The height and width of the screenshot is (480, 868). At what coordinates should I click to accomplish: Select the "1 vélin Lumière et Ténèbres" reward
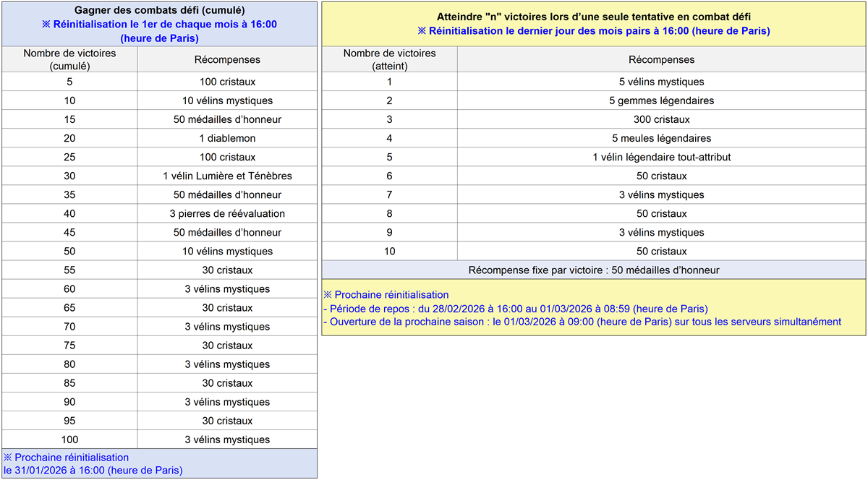click(x=226, y=176)
